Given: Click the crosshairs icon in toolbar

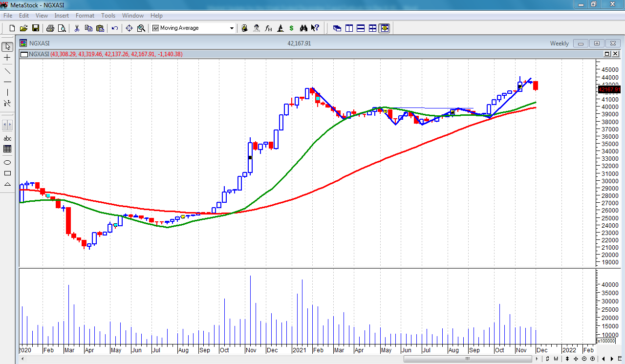Looking at the screenshot, I should (129, 28).
